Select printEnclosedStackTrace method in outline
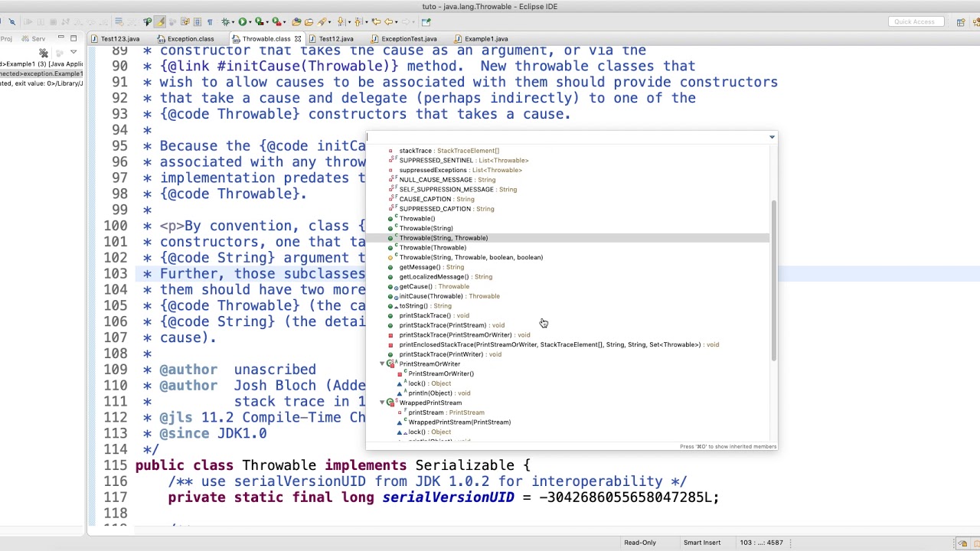 (x=559, y=344)
